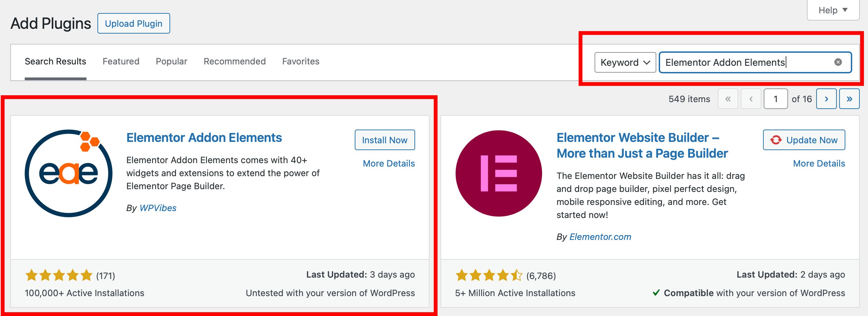Go to the next results page
This screenshot has width=868, height=316.
pos(826,99)
